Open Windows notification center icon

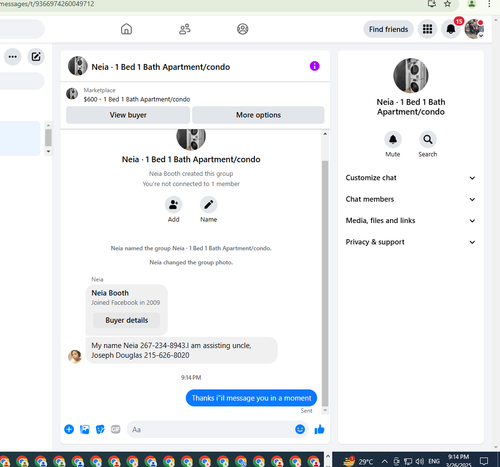[484, 461]
